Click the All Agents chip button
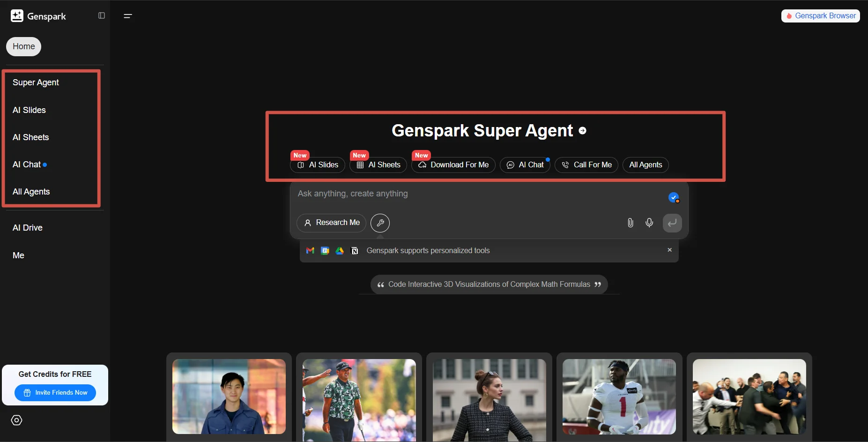Image resolution: width=868 pixels, height=442 pixels. click(645, 165)
